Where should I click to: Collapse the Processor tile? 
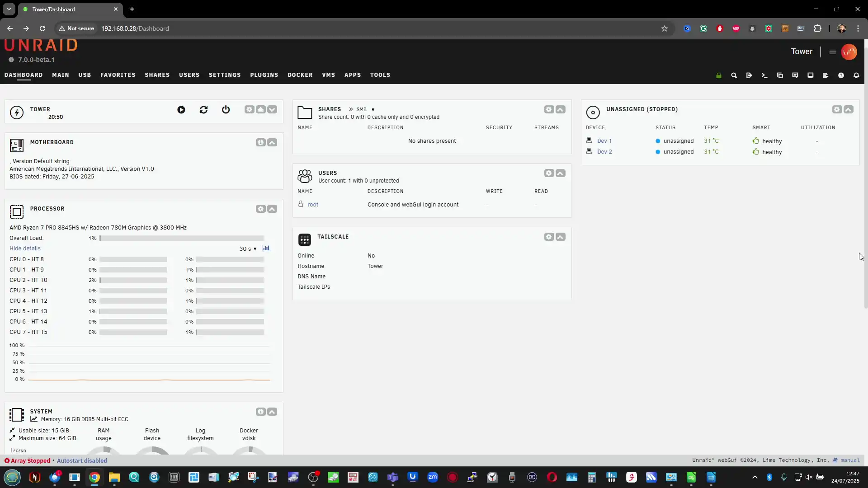pyautogui.click(x=272, y=209)
